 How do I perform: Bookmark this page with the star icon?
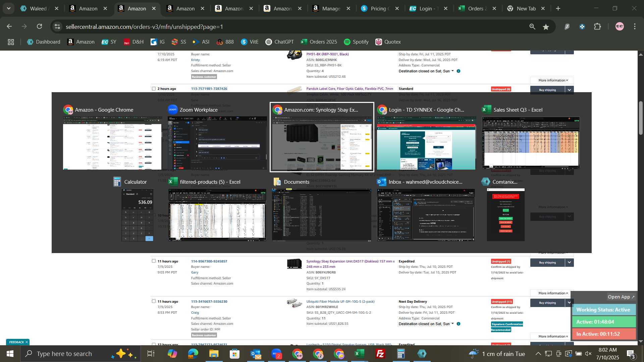546,26
